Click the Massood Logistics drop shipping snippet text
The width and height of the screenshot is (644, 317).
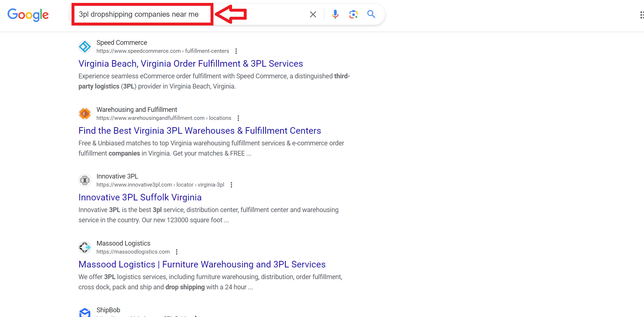(x=185, y=287)
